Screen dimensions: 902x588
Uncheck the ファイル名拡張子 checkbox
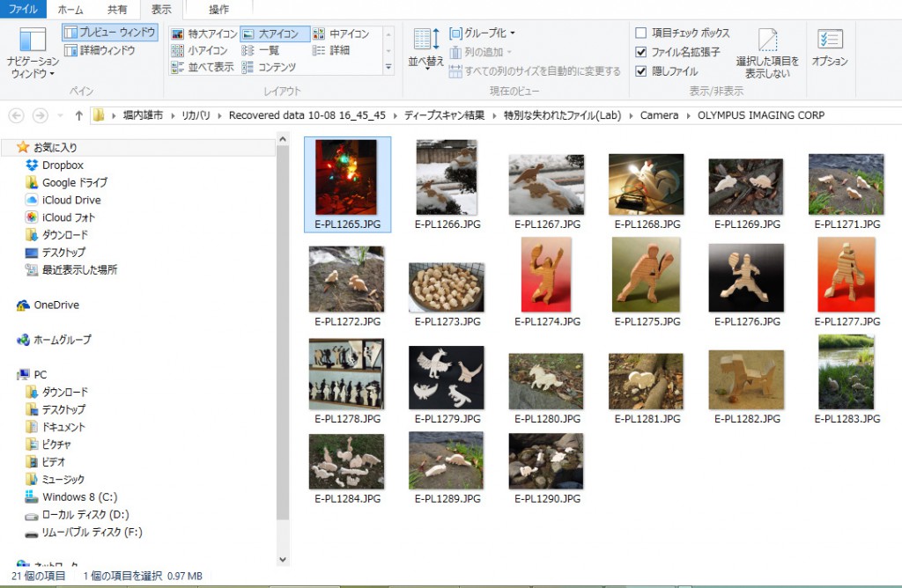coord(641,52)
